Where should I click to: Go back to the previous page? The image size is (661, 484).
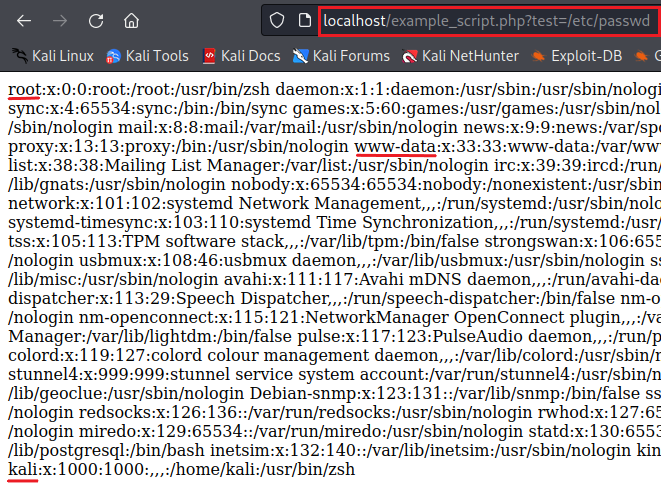click(x=24, y=20)
